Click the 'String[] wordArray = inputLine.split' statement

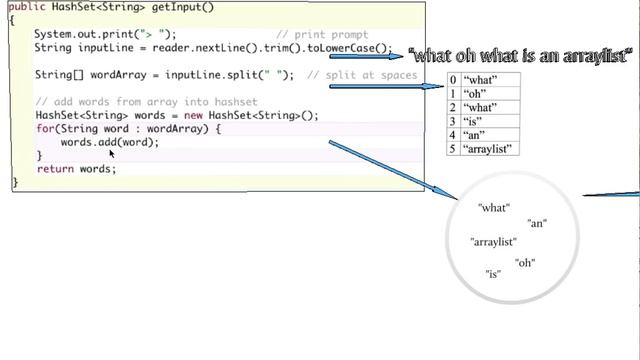(x=164, y=75)
